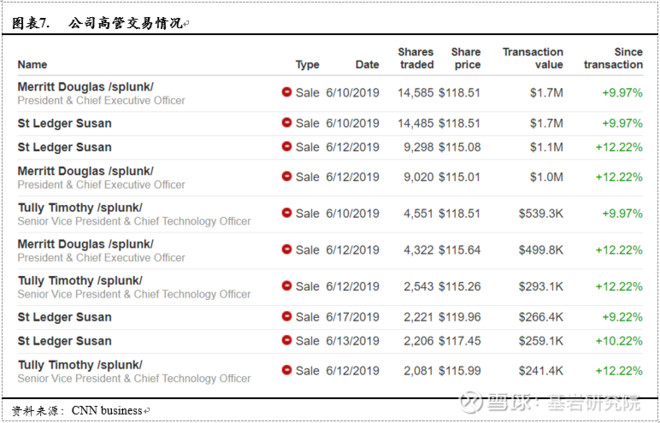Sort by Shares traded column header
The image size is (660, 423).
click(416, 58)
